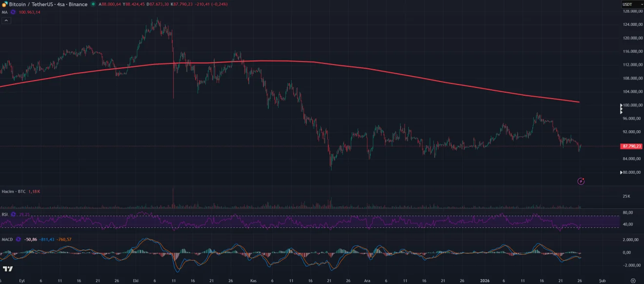This screenshot has width=644, height=284.
Task: Open TradingView logo at bottom left
Action: [x=8, y=269]
